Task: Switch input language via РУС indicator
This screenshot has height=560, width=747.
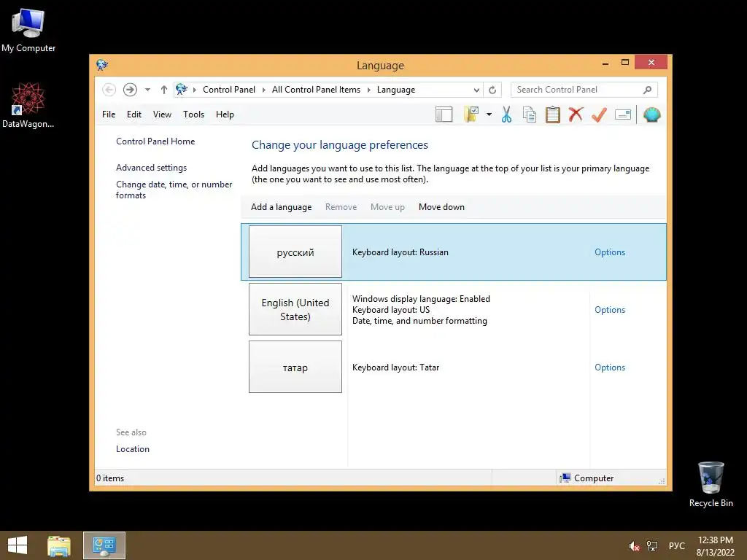Action: [676, 546]
